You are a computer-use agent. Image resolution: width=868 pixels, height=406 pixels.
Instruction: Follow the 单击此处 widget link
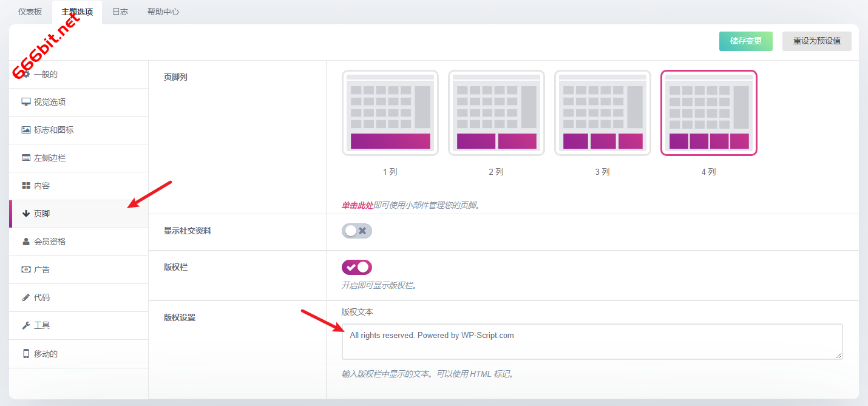(x=357, y=205)
